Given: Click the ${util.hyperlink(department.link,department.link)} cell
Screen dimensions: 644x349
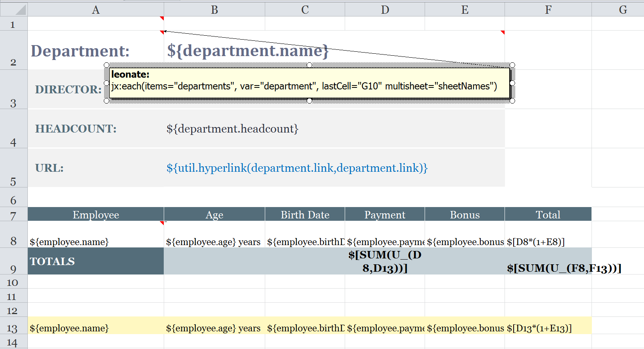Looking at the screenshot, I should click(x=297, y=168).
